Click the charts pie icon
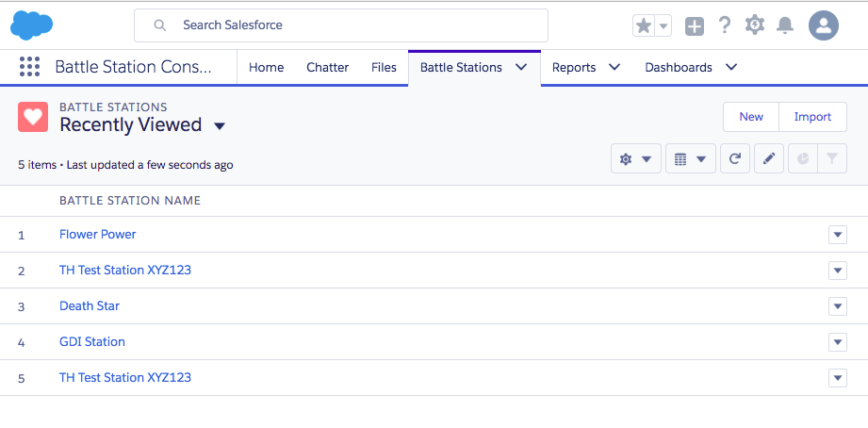The image size is (868, 428). (x=803, y=159)
